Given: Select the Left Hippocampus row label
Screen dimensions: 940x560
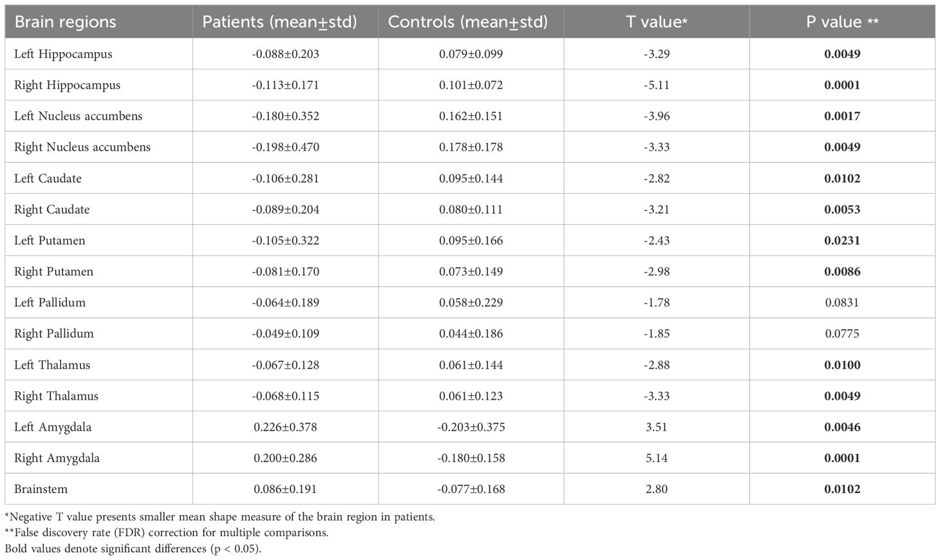Looking at the screenshot, I should [x=63, y=54].
